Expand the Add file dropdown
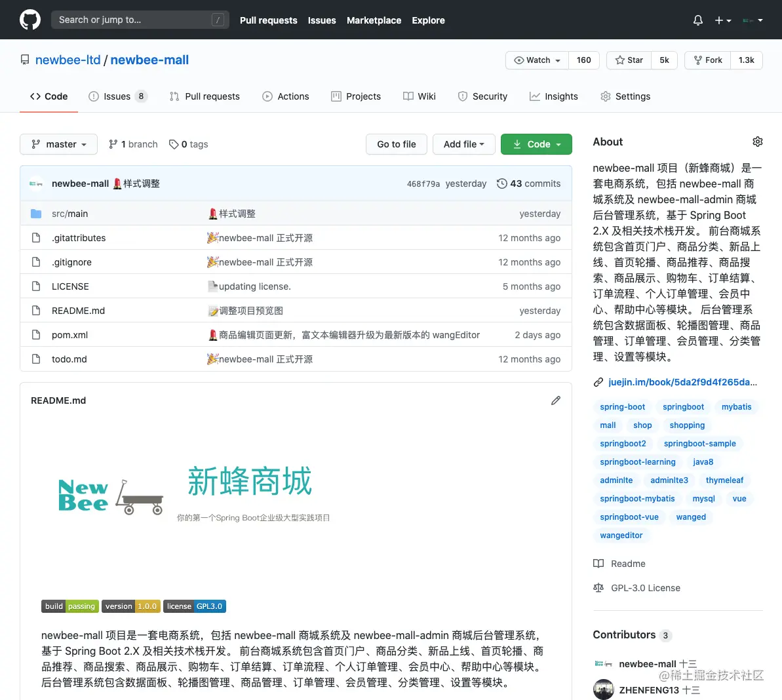This screenshot has height=700, width=782. (x=464, y=144)
